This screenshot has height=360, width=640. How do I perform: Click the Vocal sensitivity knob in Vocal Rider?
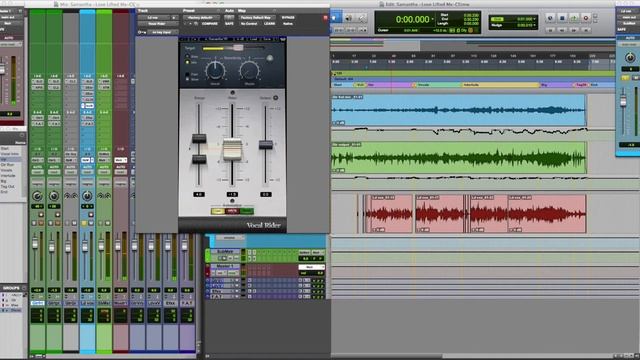(x=215, y=71)
